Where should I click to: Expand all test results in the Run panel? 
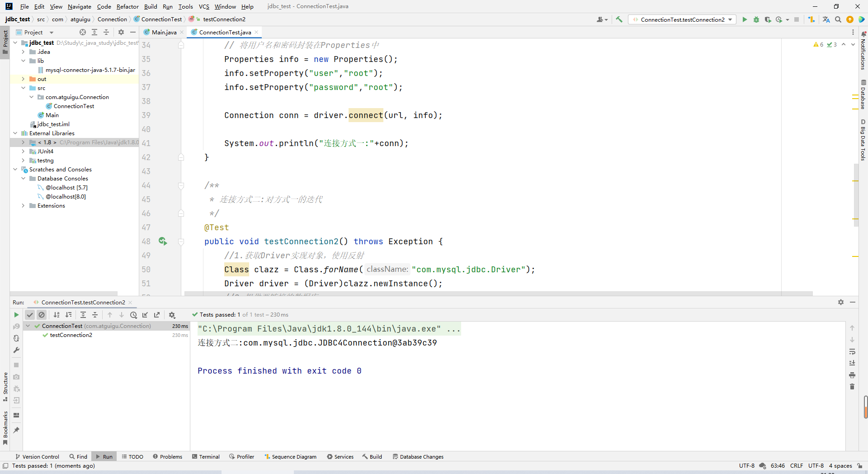point(83,315)
